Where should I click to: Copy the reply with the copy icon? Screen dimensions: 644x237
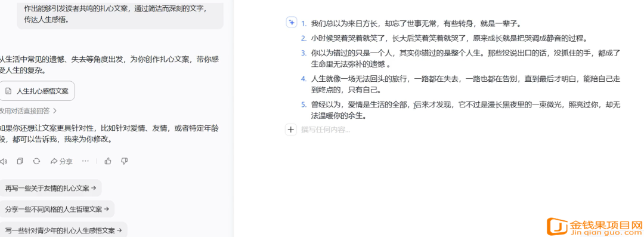tap(20, 161)
